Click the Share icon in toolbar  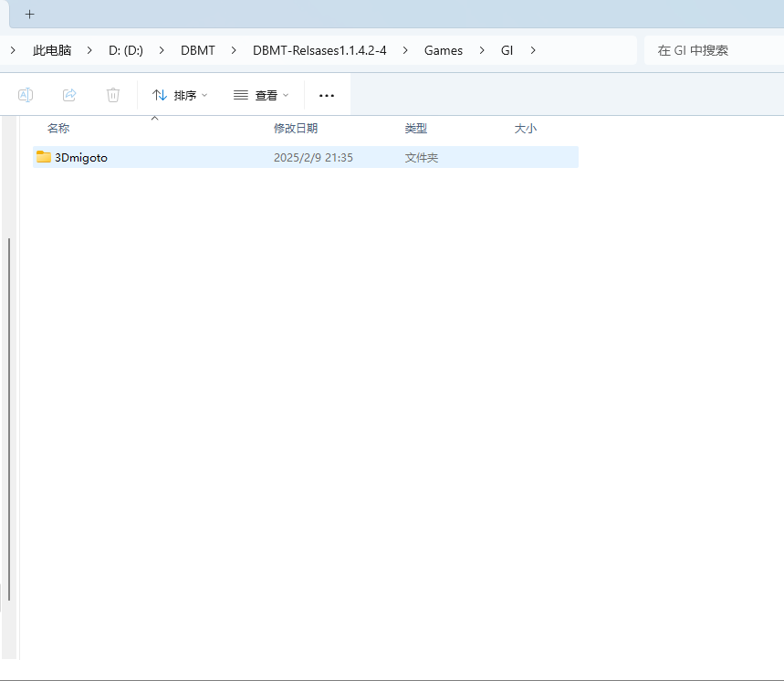69,95
